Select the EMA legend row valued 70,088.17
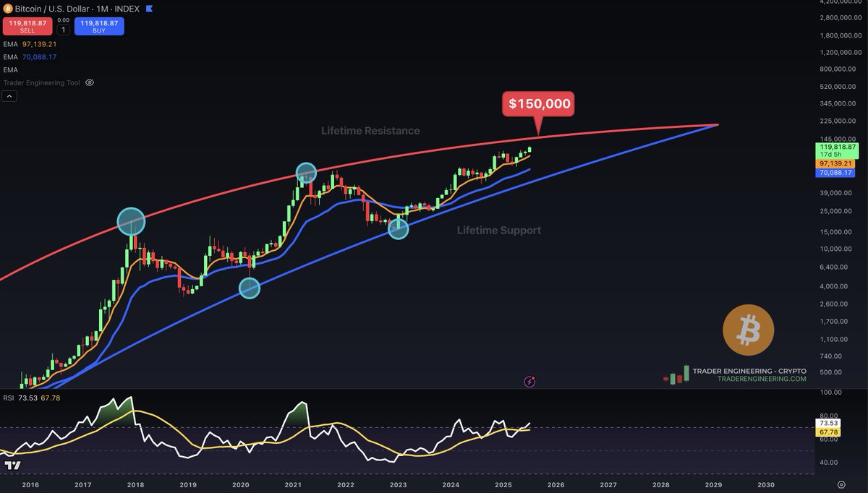The image size is (868, 493). [30, 57]
